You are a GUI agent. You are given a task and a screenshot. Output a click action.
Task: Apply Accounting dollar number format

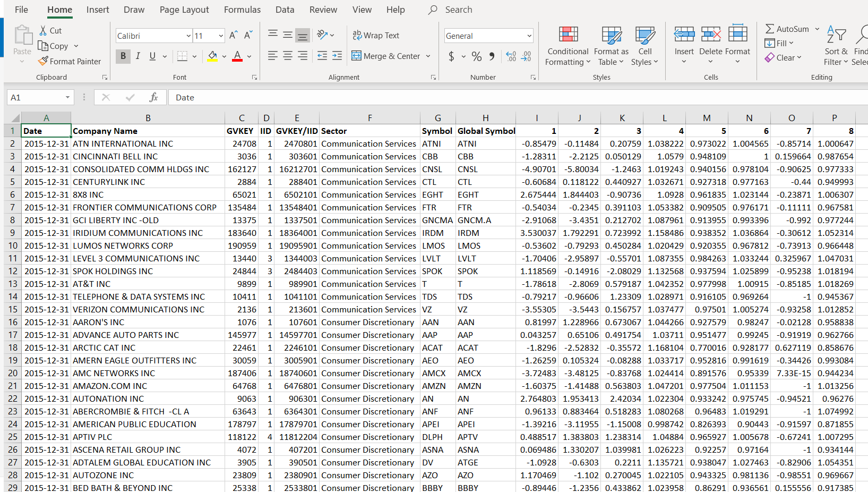tap(451, 56)
